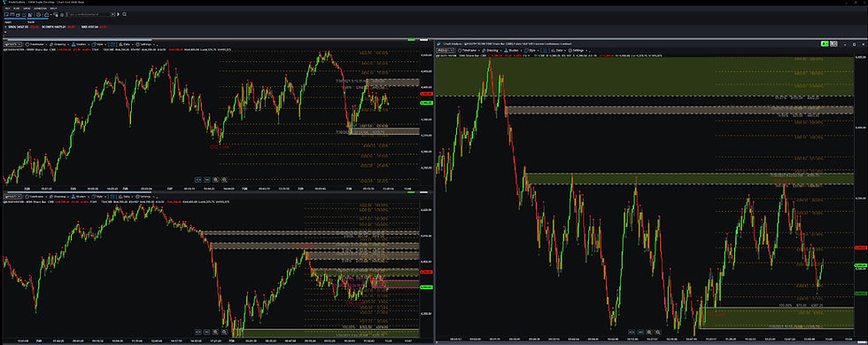
Task: Open Studies menu in right Chart Analysis window
Action: [512, 51]
